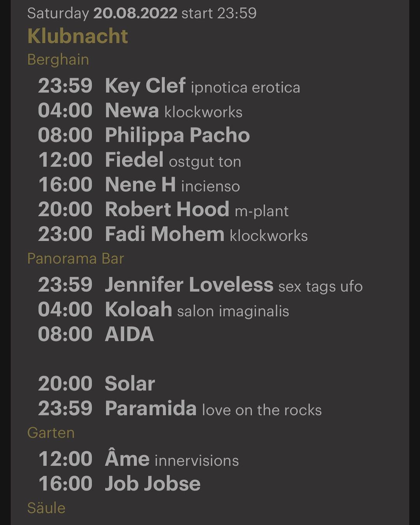Viewport: 420px width, 525px height.
Task: Open Newa's artist entry
Action: click(x=132, y=111)
